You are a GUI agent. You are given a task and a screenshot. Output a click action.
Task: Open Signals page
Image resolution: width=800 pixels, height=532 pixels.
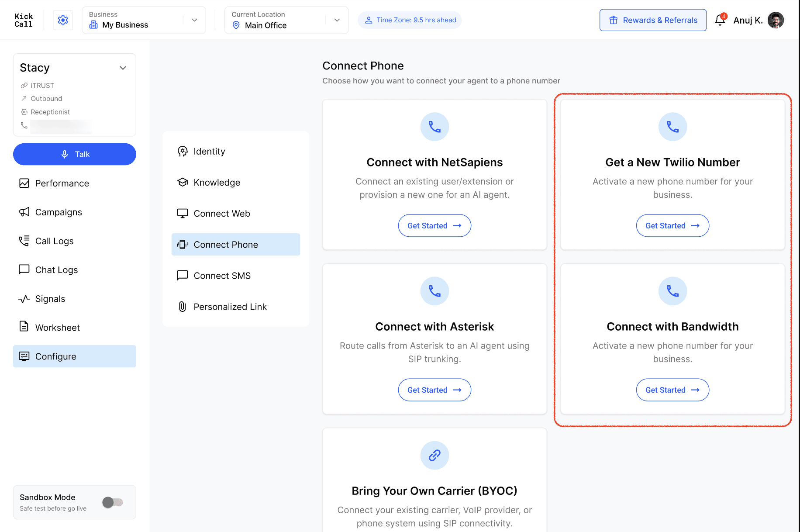point(75,299)
